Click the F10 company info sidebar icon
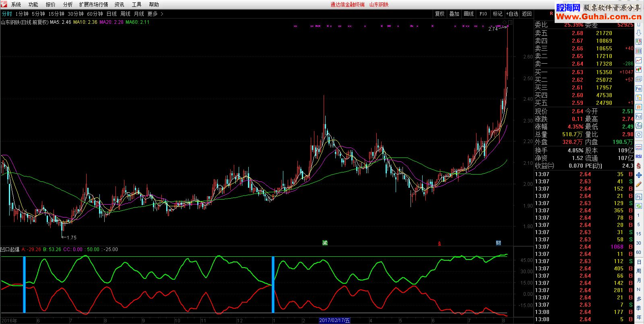The height and width of the screenshot is (324, 644). tap(639, 89)
